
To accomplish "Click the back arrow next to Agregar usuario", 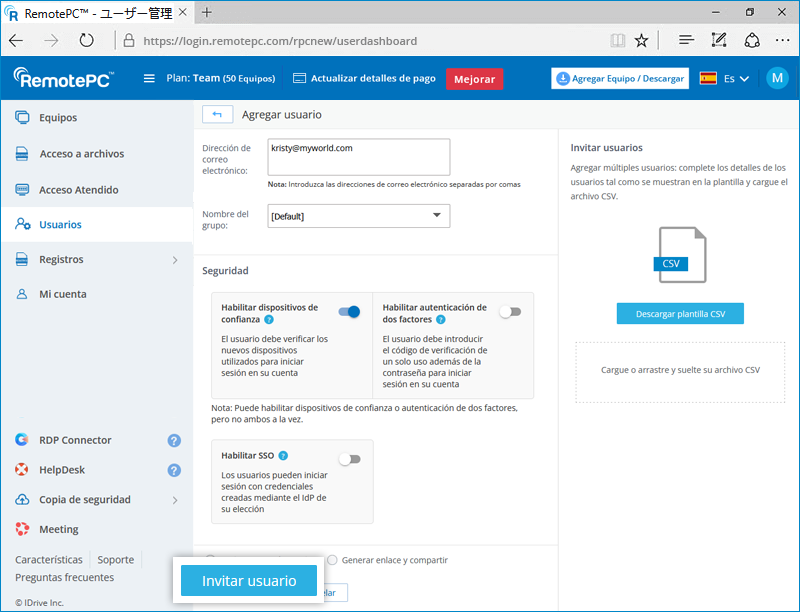I will coord(217,115).
